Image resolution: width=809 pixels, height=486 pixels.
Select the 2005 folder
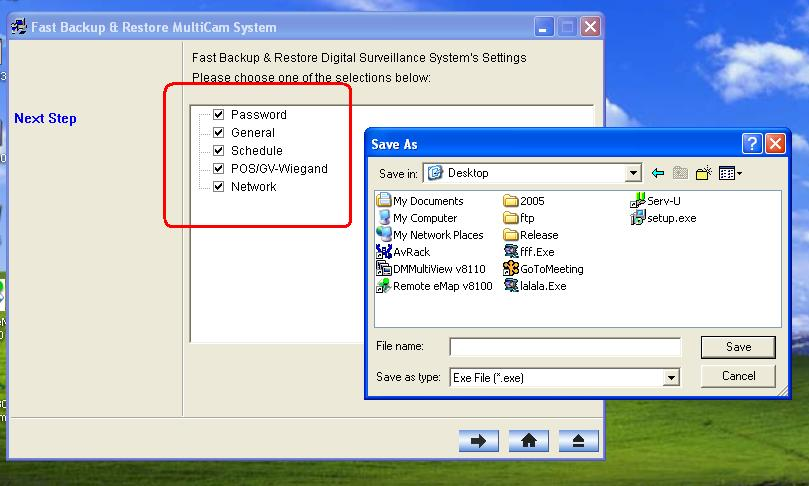tap(524, 200)
